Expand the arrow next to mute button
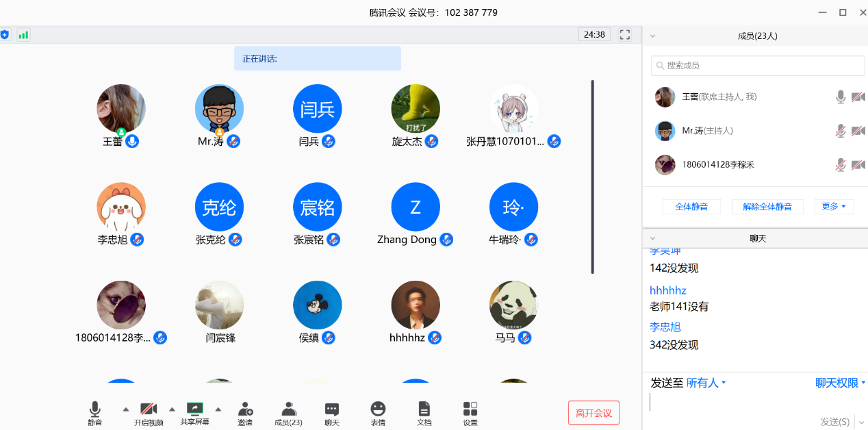The image size is (868, 430). [x=125, y=409]
